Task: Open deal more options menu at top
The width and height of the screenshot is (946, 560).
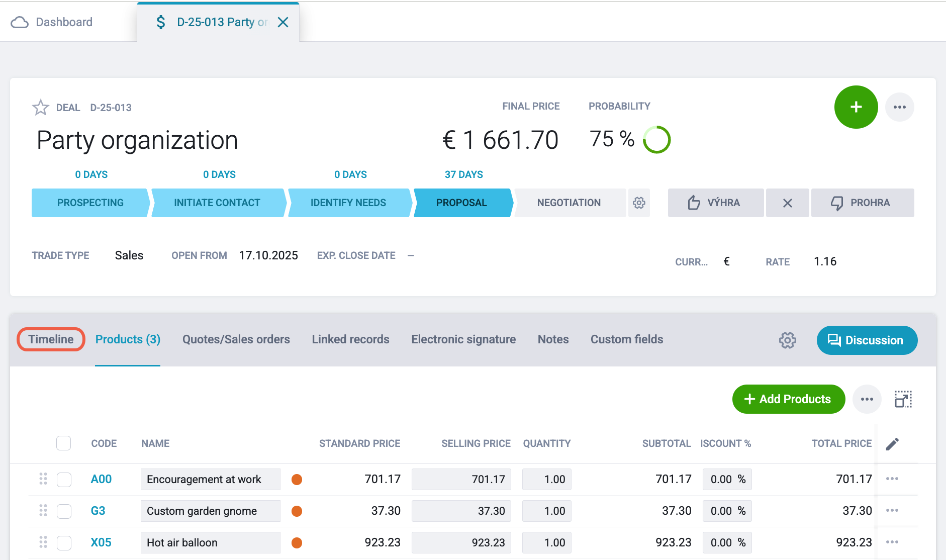Action: 900,107
